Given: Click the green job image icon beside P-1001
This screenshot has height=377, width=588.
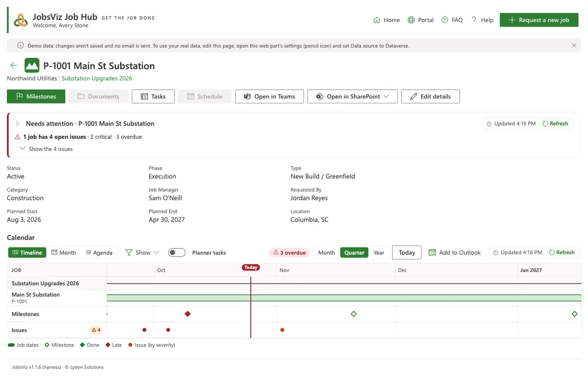Looking at the screenshot, I should (x=32, y=66).
